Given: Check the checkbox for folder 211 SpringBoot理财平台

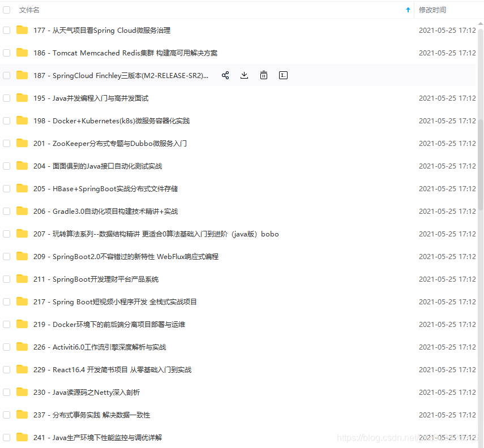Looking at the screenshot, I should coord(6,279).
